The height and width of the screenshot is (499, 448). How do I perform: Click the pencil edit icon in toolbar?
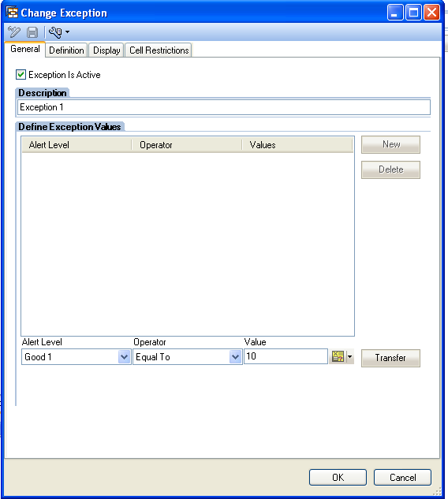click(14, 32)
